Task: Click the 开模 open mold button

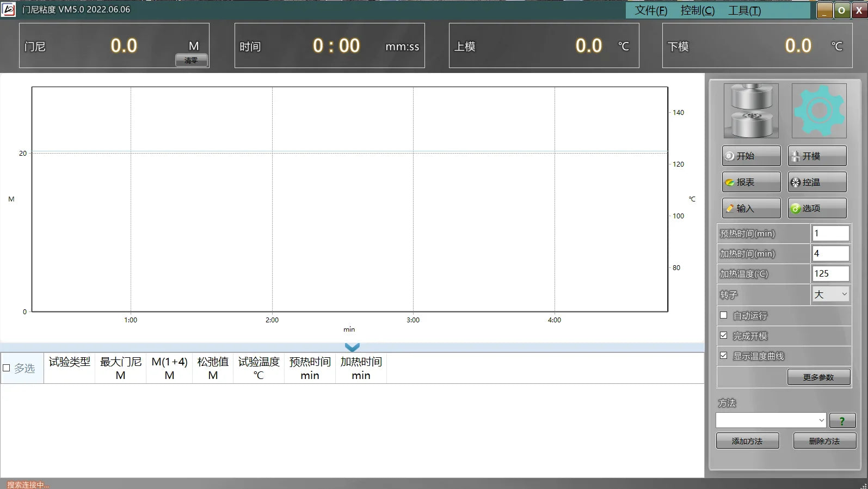Action: [817, 156]
